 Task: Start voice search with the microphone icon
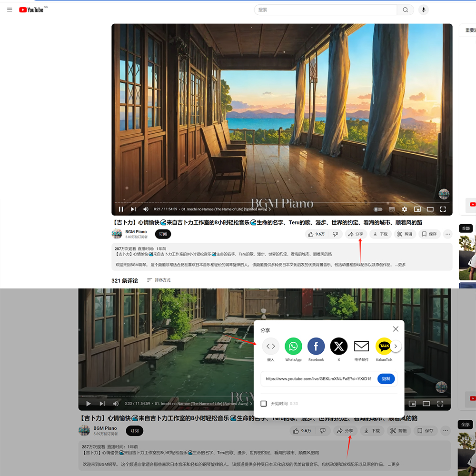424,10
